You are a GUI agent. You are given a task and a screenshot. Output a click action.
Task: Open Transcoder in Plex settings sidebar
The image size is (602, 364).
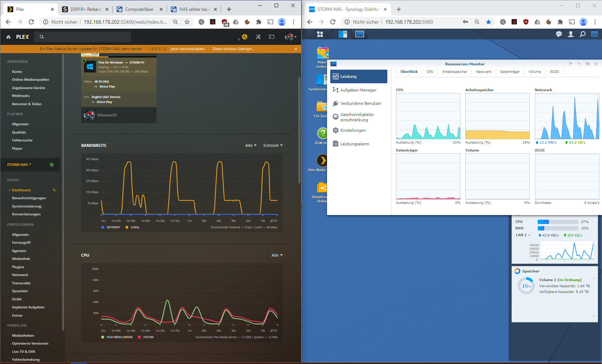click(x=21, y=283)
